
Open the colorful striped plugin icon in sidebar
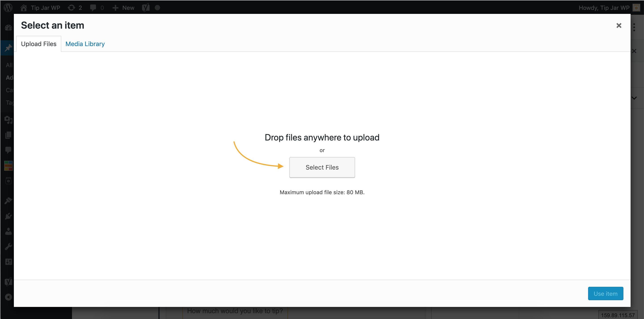[x=8, y=166]
